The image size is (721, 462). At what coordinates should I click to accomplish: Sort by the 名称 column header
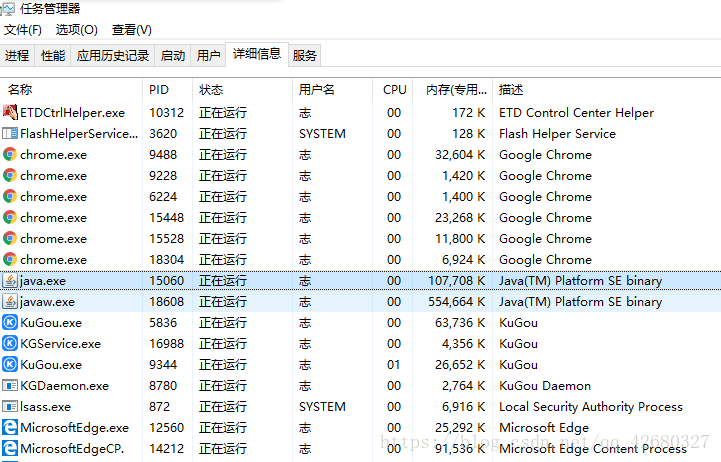pos(71,90)
